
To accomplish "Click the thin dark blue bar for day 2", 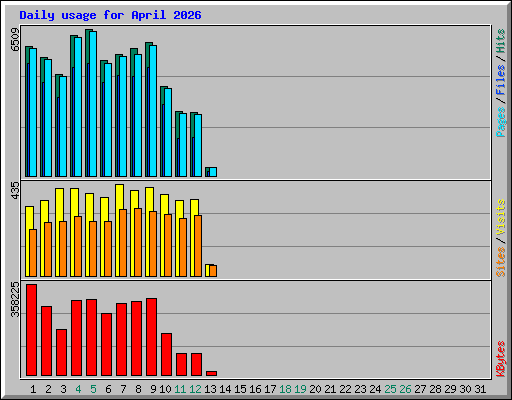I will [43, 129].
